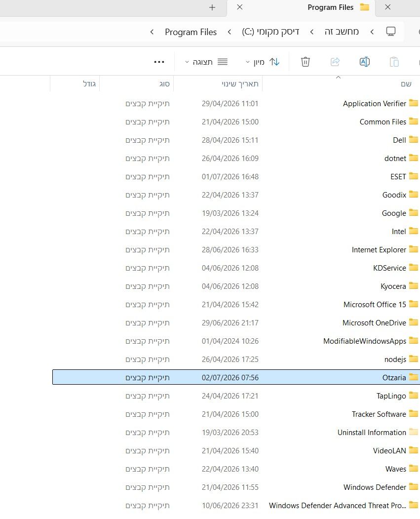
Task: Select the ESET folder icon
Action: (x=414, y=176)
